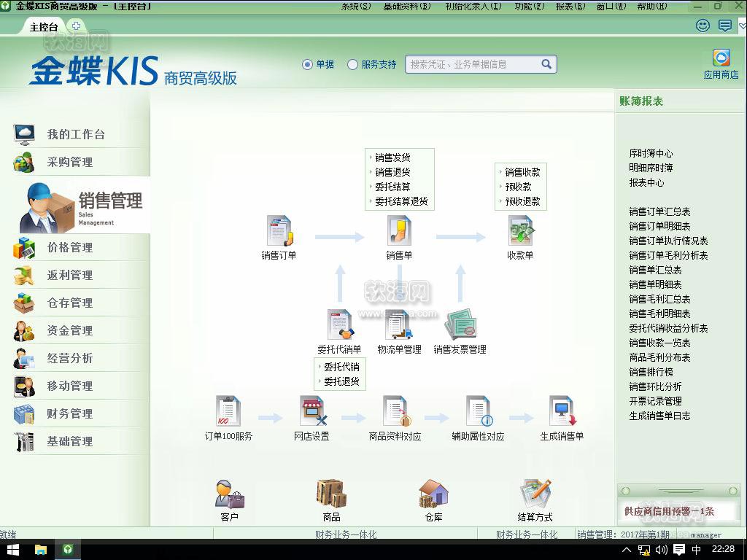Click the search box for 凭证 and 单据

[473, 64]
